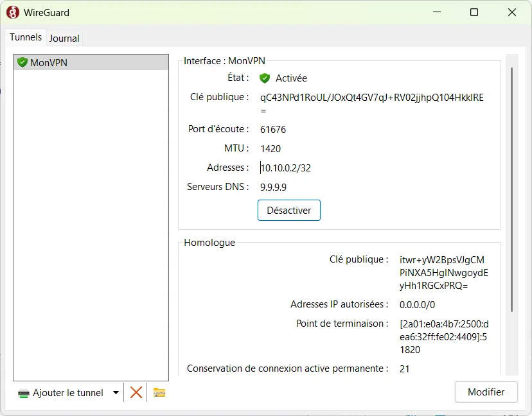Click the endpoint value 2a01:e0a:4b7:2500

[x=444, y=336]
